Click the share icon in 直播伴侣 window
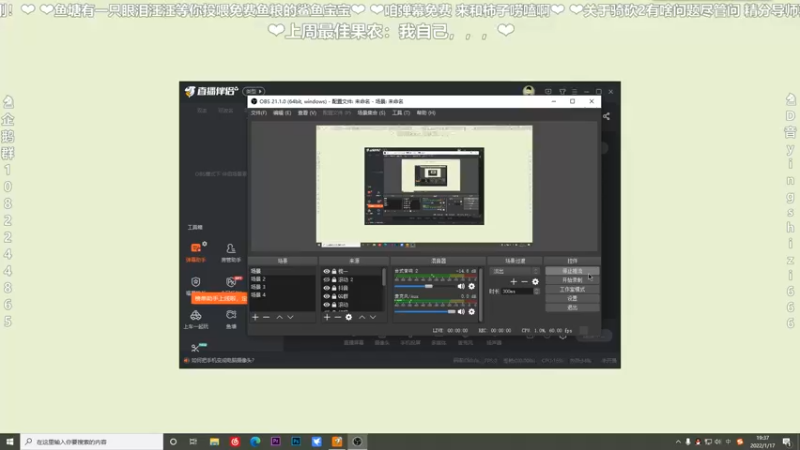Screen dimensions: 800x450 point(607,116)
